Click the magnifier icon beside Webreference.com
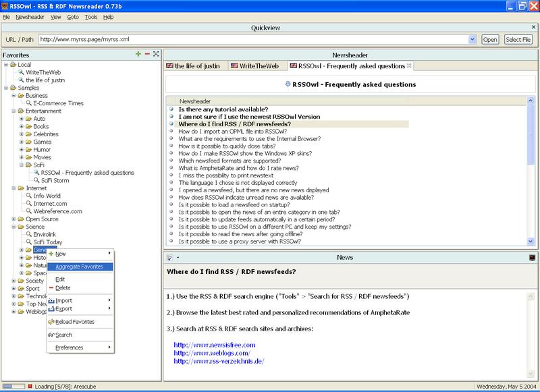Image resolution: width=540 pixels, height=392 pixels. [29, 211]
